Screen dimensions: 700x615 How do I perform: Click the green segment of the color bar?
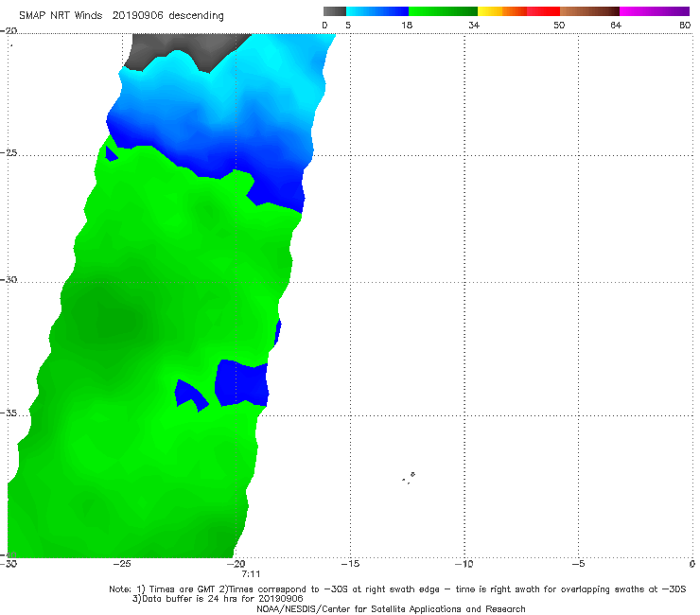tap(443, 11)
